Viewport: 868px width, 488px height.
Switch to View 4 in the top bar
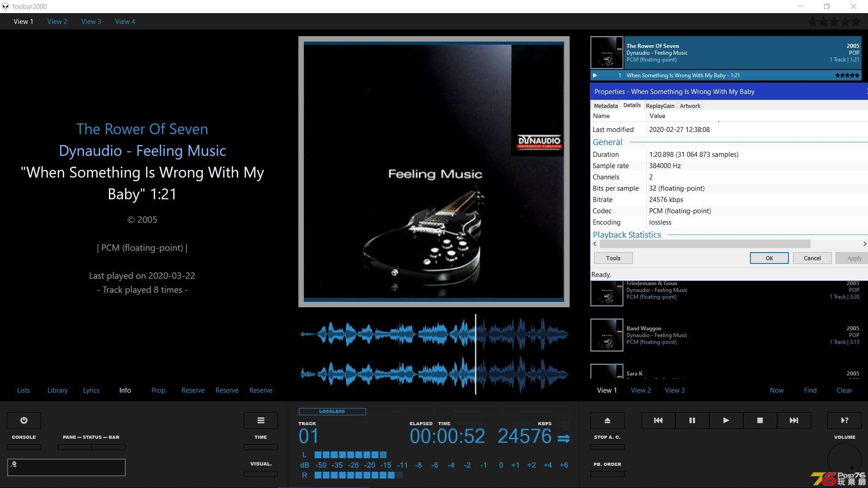(x=125, y=22)
